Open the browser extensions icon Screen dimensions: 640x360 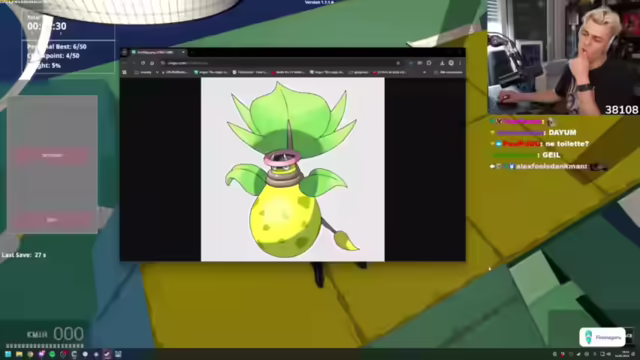(x=429, y=63)
